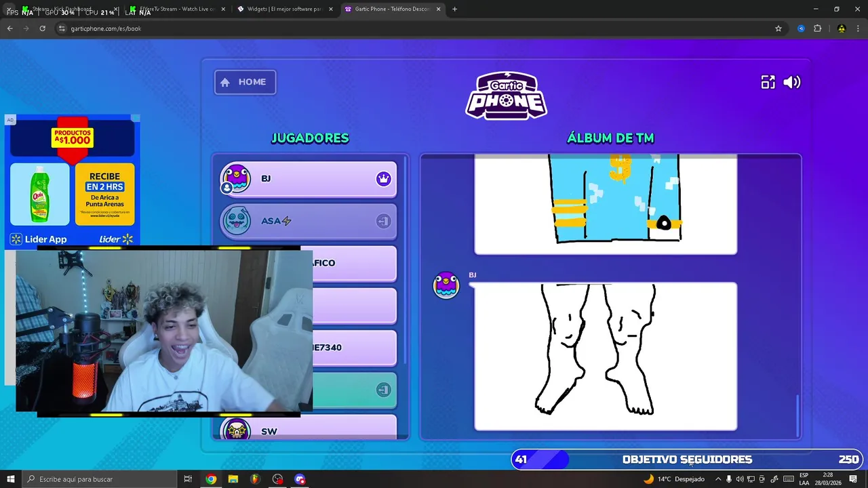Viewport: 868px width, 488px height.
Task: Open the ESP LAA language indicator
Action: click(804, 479)
